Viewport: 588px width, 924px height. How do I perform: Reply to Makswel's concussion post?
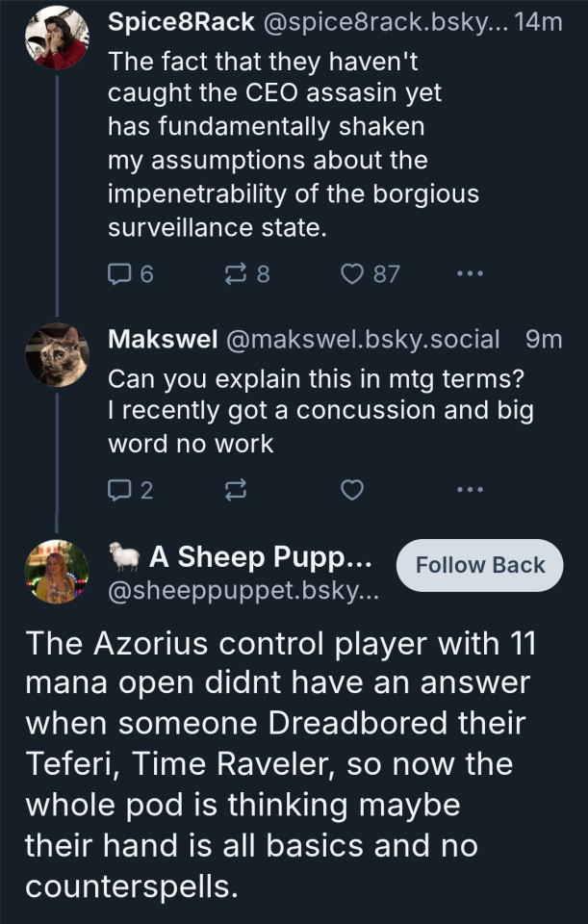(x=120, y=491)
